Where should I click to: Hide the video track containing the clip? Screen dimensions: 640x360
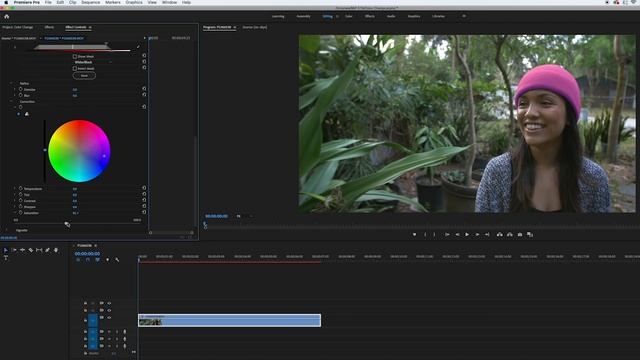109,317
